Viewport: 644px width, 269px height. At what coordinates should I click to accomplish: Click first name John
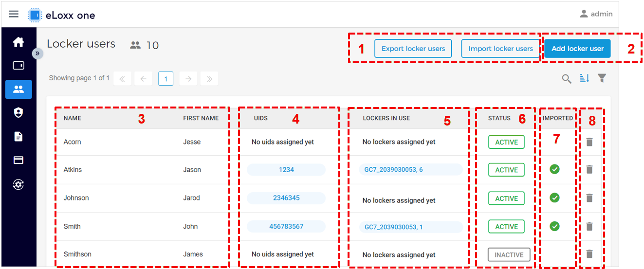(191, 226)
